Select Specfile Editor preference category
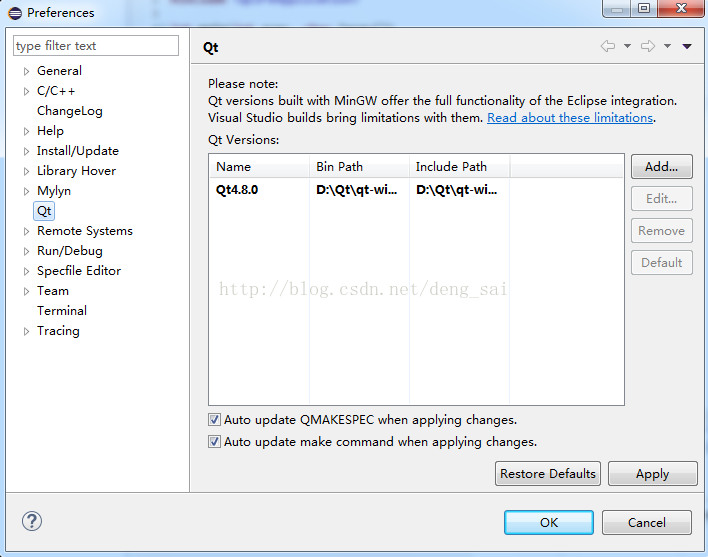The width and height of the screenshot is (708, 557). point(79,271)
